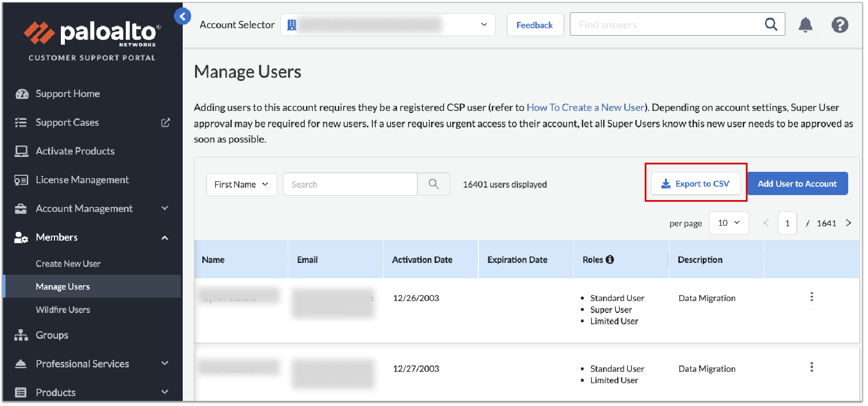Select Create New User menu item
Viewport: 868px width, 406px height.
tap(68, 264)
